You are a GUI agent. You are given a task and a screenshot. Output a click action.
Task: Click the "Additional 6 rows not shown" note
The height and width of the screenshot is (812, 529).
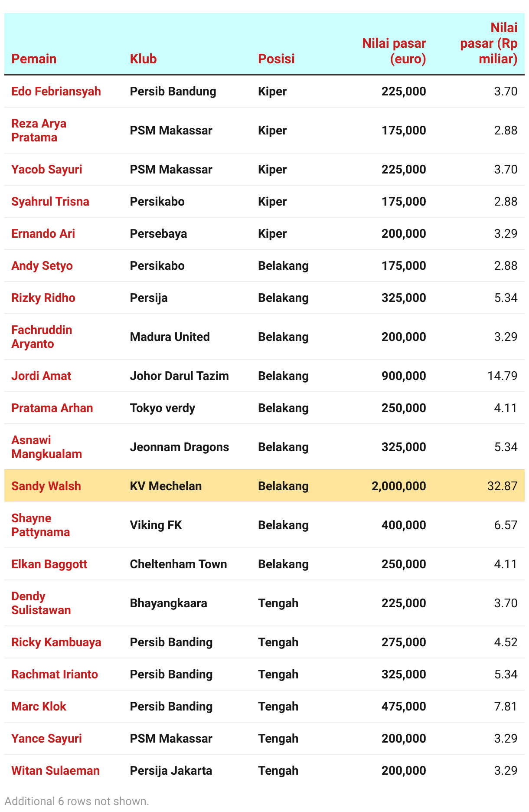pyautogui.click(x=77, y=801)
